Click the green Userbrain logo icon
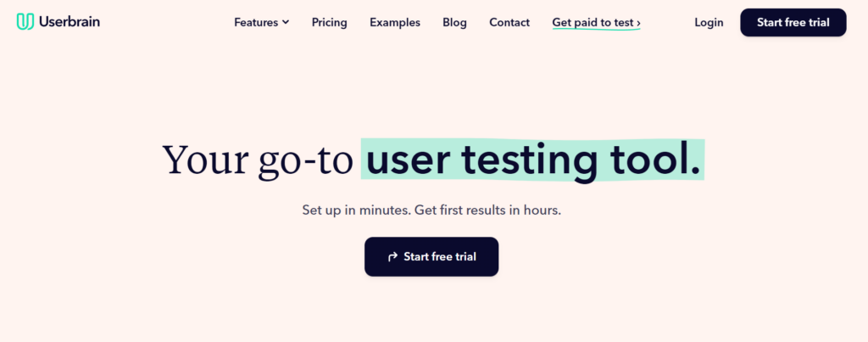This screenshot has height=342, width=868. tap(25, 22)
